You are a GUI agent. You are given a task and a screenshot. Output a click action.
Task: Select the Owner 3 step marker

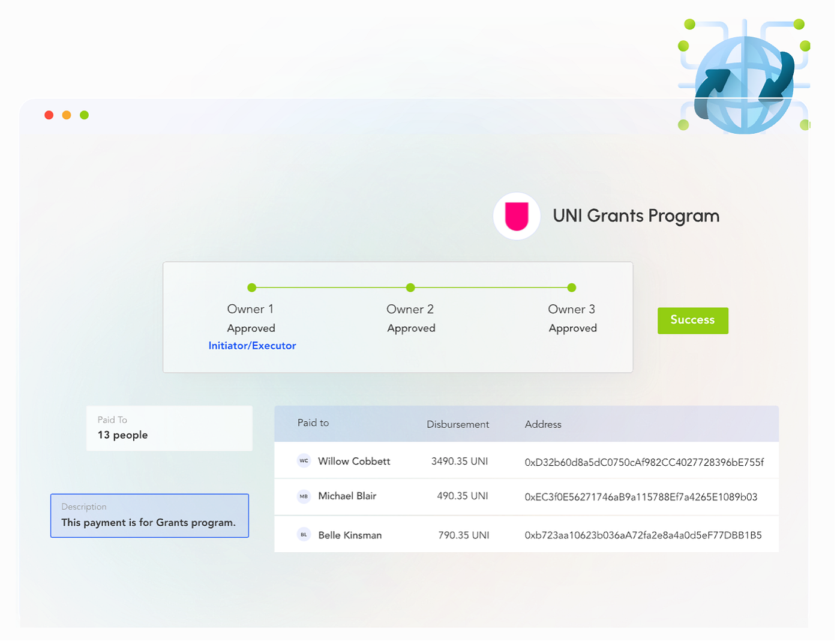[x=572, y=287]
